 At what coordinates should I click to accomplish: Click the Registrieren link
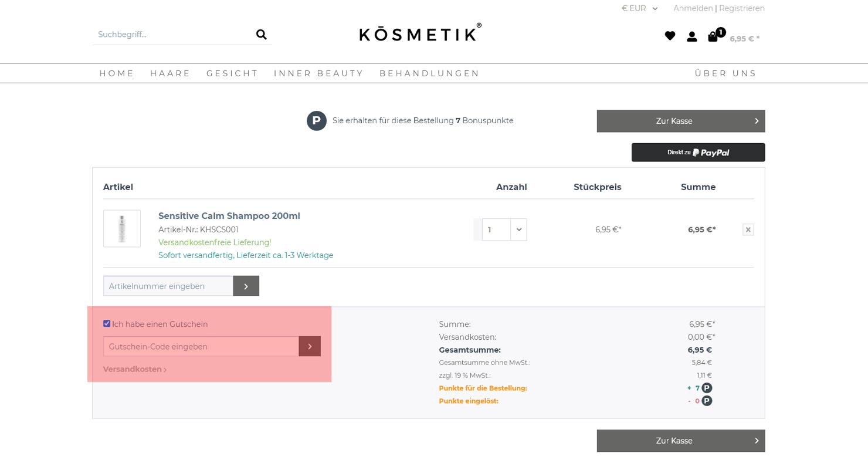742,8
